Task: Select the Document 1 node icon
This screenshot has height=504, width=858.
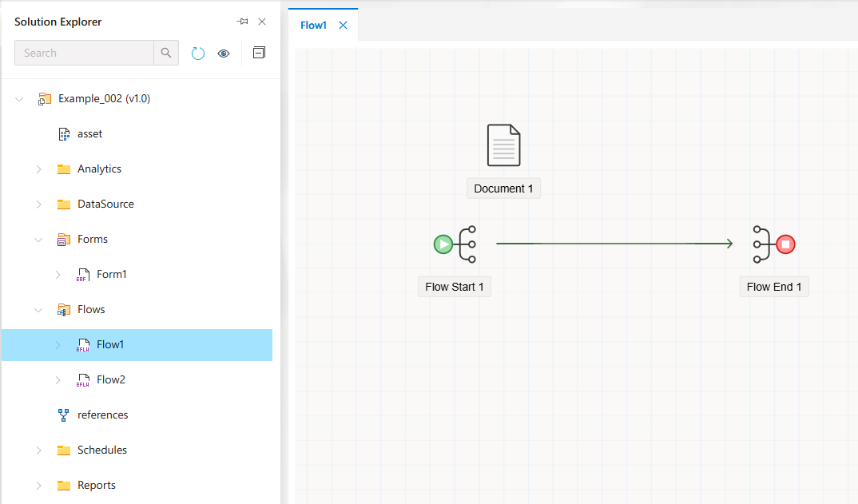Action: click(503, 145)
